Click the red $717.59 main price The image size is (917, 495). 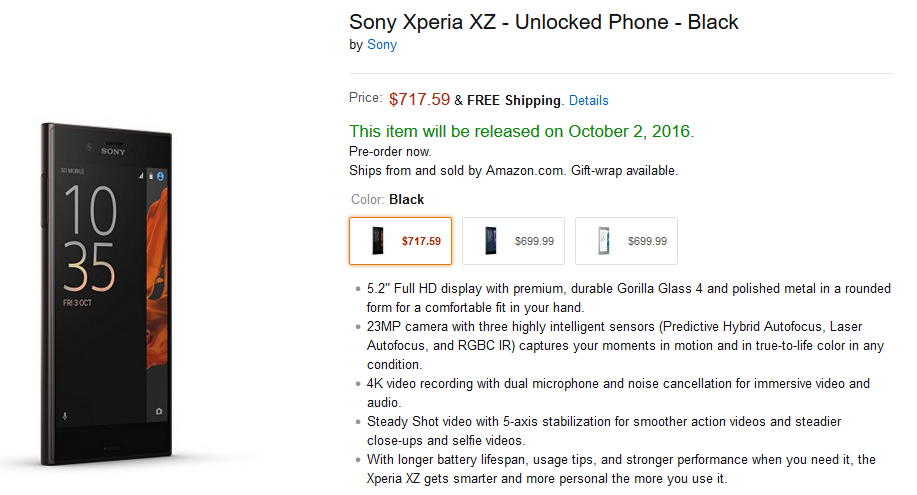419,99
